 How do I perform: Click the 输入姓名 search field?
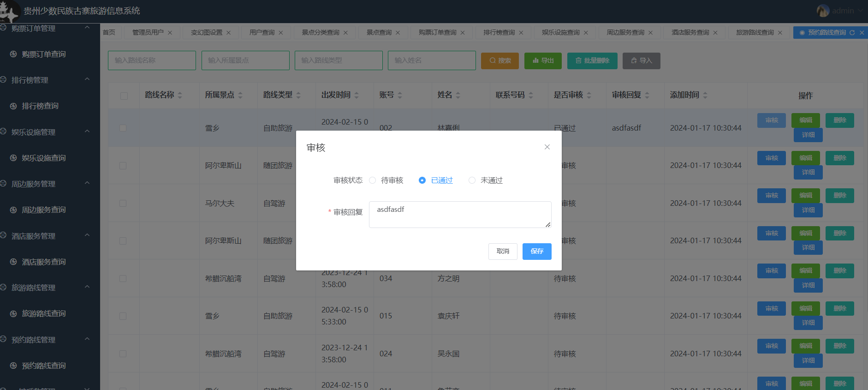tap(432, 60)
